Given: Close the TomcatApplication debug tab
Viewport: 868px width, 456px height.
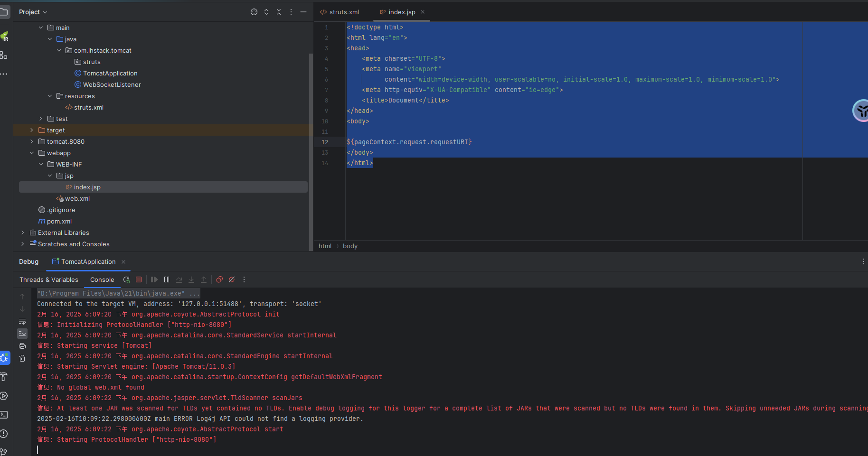Looking at the screenshot, I should [123, 262].
